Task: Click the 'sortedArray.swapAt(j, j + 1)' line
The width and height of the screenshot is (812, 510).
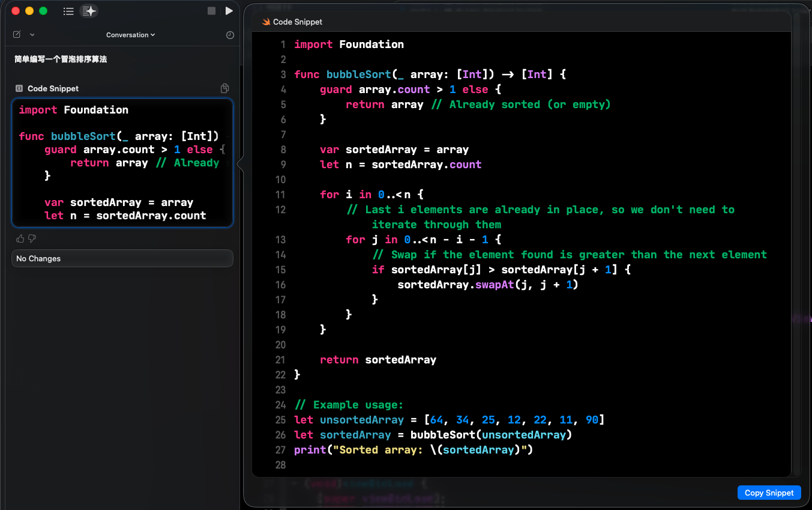Action: pyautogui.click(x=488, y=285)
